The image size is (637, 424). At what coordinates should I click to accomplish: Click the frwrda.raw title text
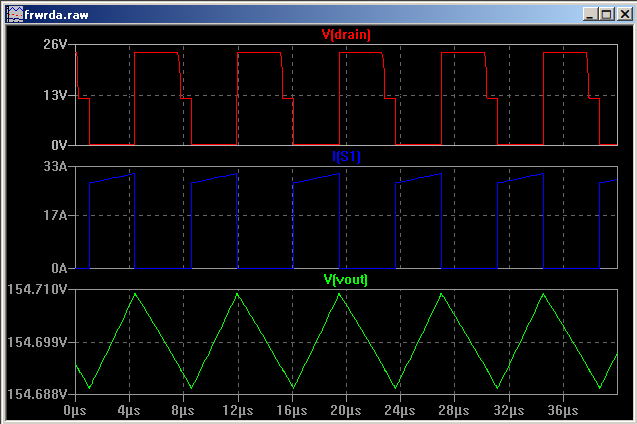(56, 15)
